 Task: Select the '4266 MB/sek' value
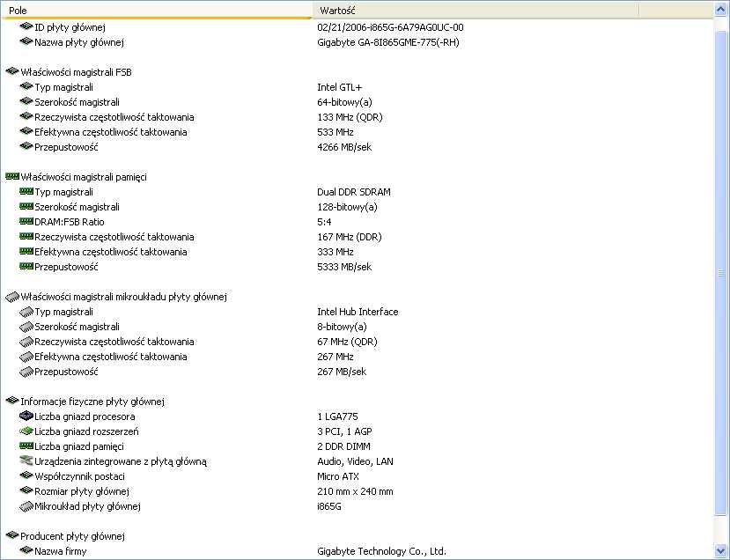[x=344, y=147]
